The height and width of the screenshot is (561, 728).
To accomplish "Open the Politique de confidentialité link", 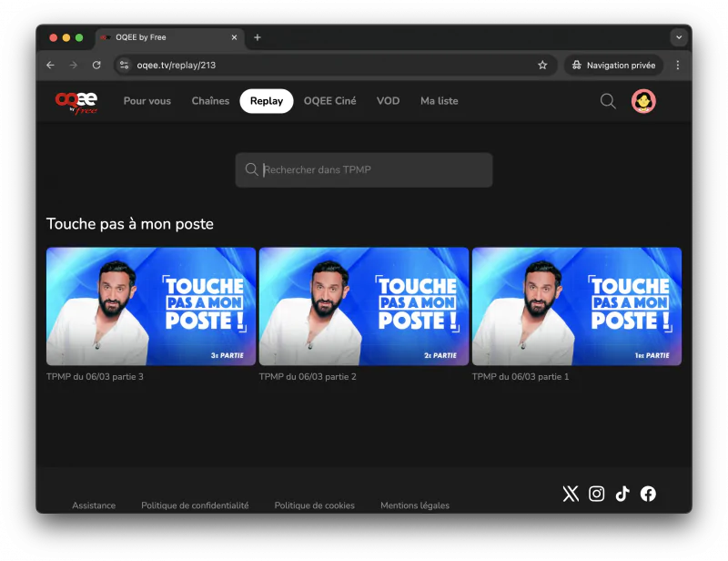I will point(195,505).
